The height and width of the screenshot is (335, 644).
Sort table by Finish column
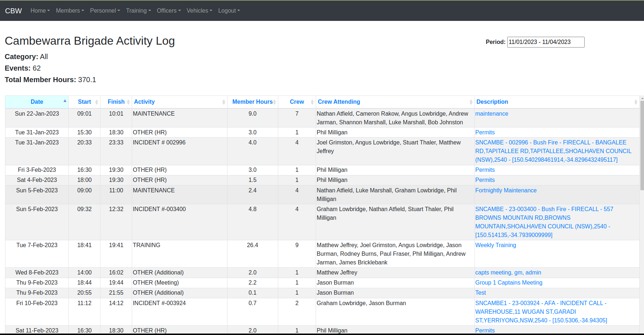(x=116, y=102)
